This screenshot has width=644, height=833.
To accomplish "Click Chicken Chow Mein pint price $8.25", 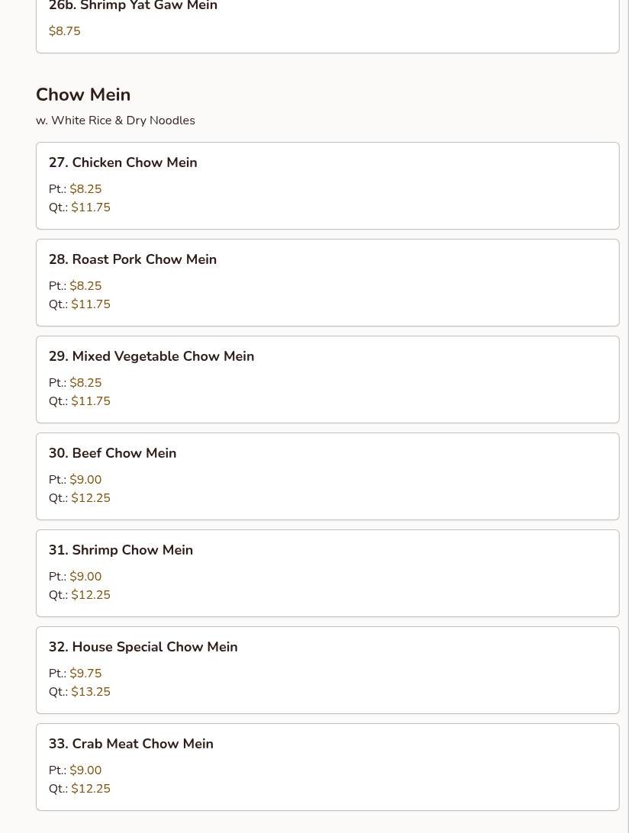I will [85, 189].
